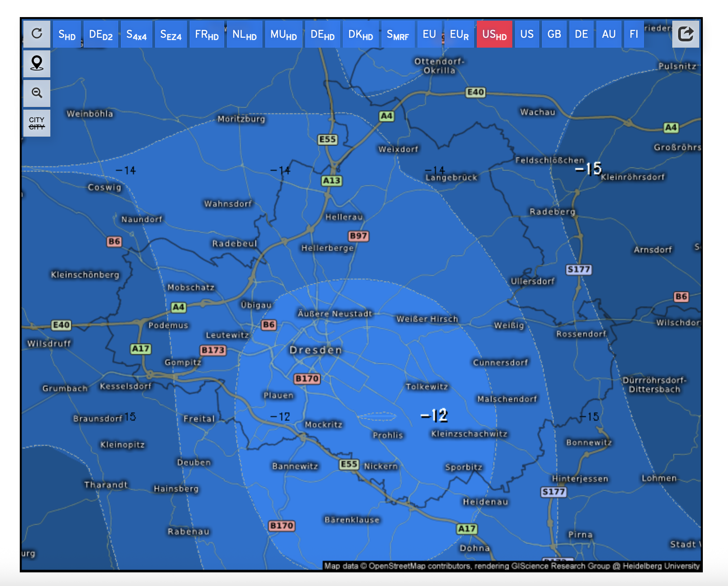Pick the MU HD model tab
The height and width of the screenshot is (586, 728).
(x=284, y=35)
